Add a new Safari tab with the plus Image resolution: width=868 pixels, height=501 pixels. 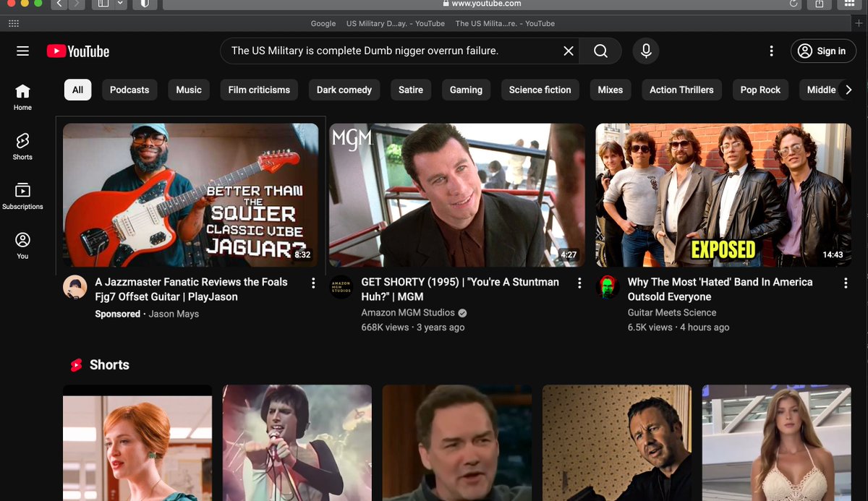[x=859, y=23]
